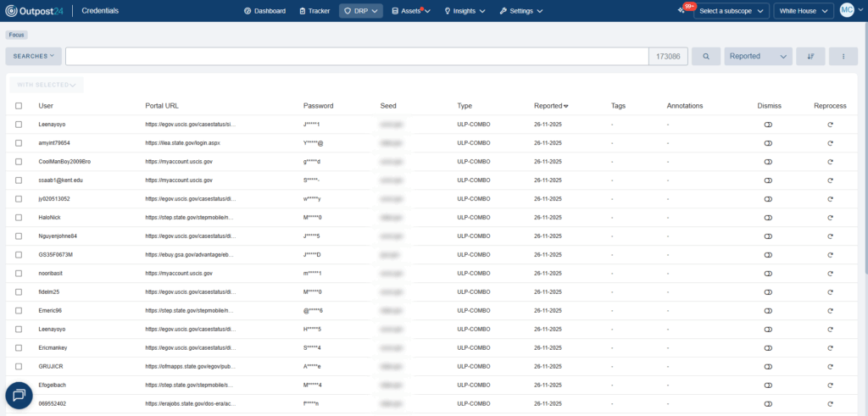Click into the credentials search field
The width and height of the screenshot is (868, 416).
click(x=356, y=57)
